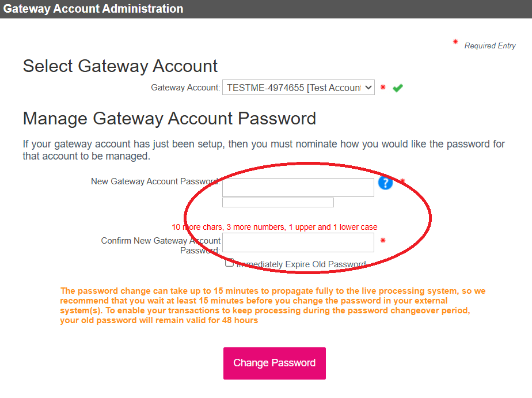Click the green check mark icon

(x=397, y=88)
